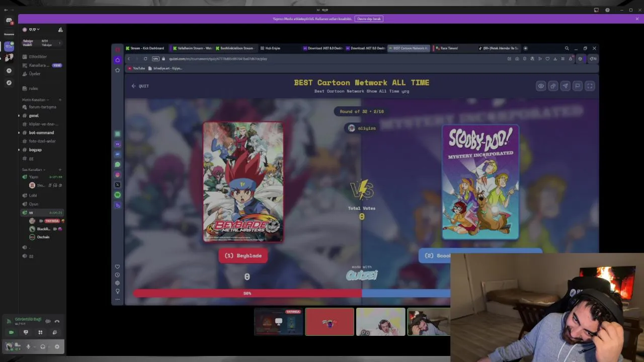The height and width of the screenshot is (362, 644).
Task: Select the red background stream thumbnail
Action: [330, 322]
